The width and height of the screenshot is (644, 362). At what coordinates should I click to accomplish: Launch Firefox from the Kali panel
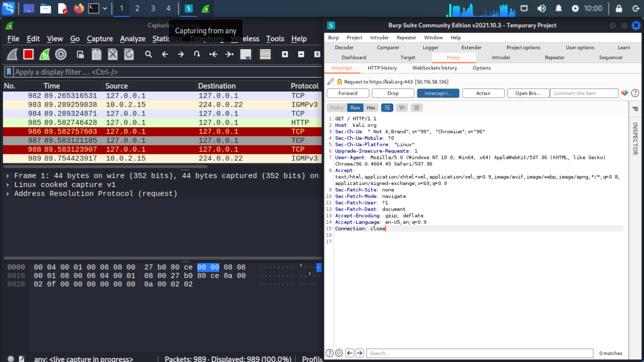[78, 8]
